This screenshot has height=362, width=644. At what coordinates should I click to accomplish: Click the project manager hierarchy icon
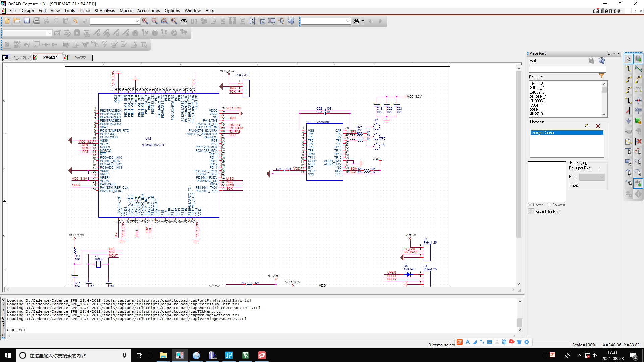coord(281,21)
